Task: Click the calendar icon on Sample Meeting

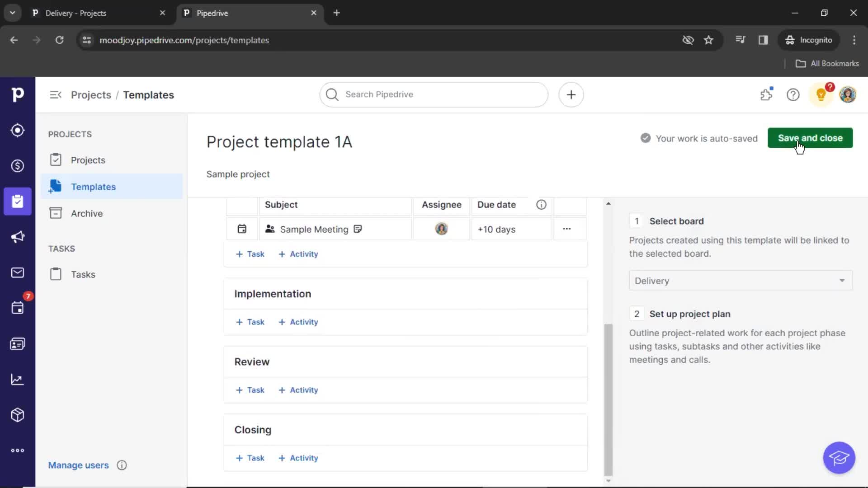Action: tap(241, 229)
